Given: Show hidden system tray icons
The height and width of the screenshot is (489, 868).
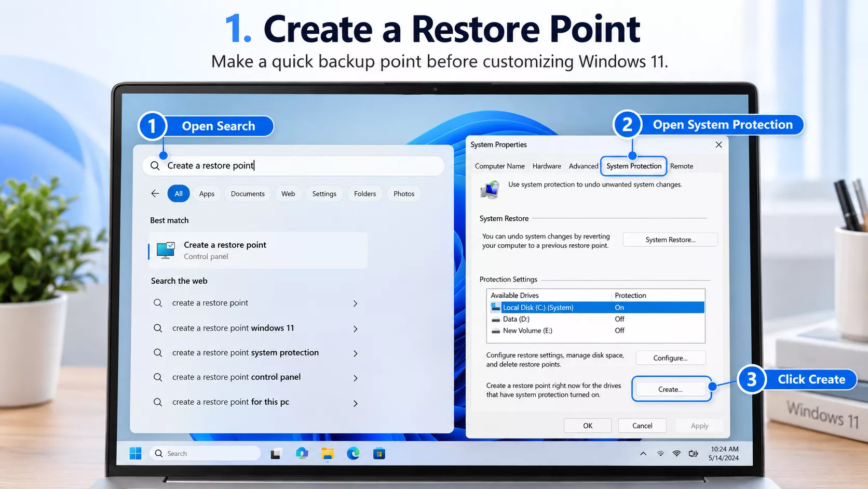Looking at the screenshot, I should [643, 454].
